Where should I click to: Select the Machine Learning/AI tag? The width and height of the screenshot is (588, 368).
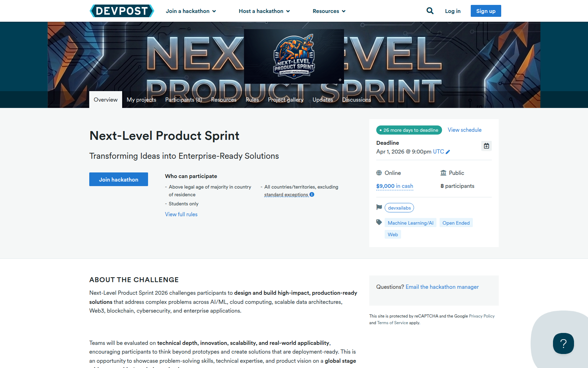point(410,223)
